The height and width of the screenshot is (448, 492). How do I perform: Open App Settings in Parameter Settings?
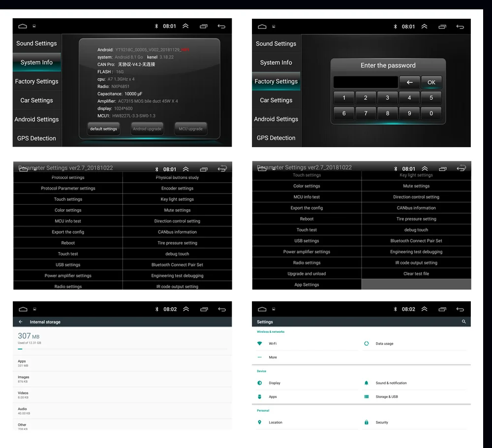307,285
